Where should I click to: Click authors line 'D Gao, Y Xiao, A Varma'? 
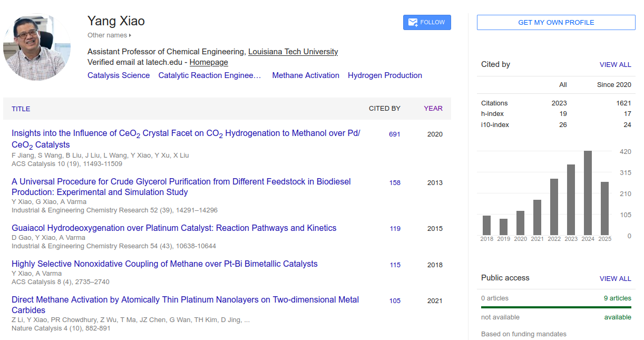pyautogui.click(x=48, y=238)
